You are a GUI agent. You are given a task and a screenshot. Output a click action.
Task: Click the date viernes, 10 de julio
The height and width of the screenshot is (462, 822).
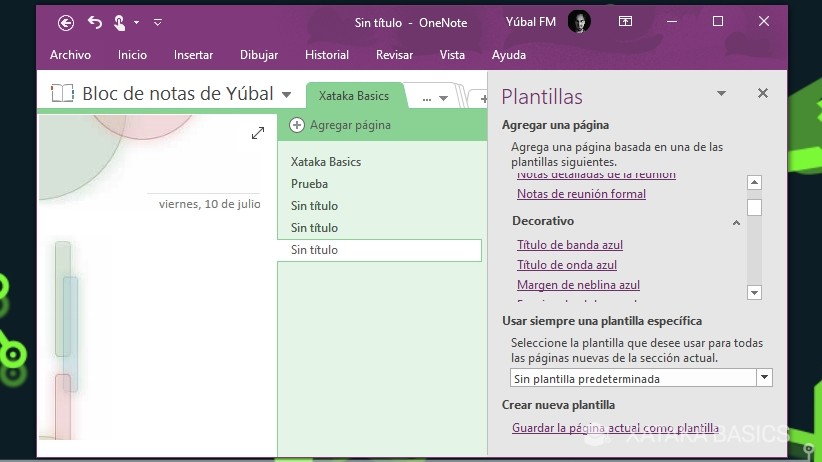209,204
